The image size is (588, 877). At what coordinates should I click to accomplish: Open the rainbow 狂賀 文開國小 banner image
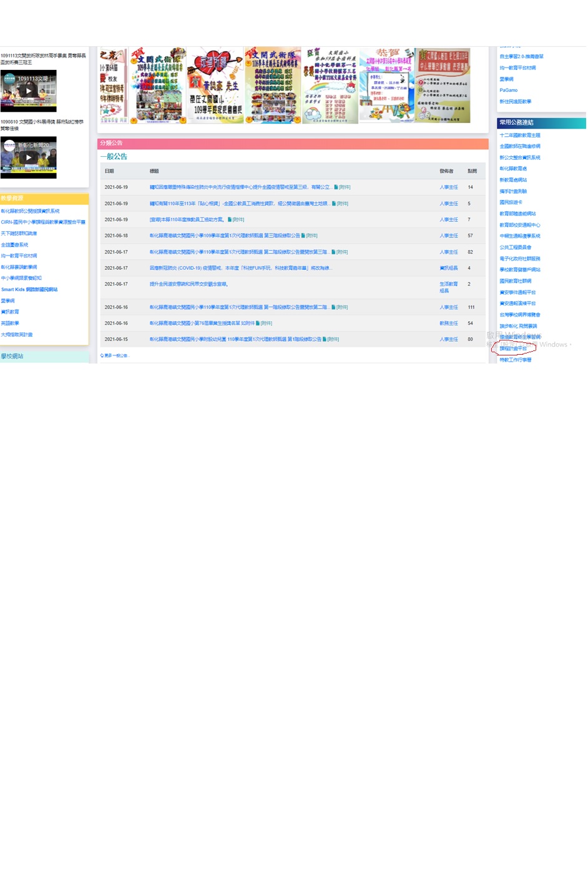coord(330,85)
